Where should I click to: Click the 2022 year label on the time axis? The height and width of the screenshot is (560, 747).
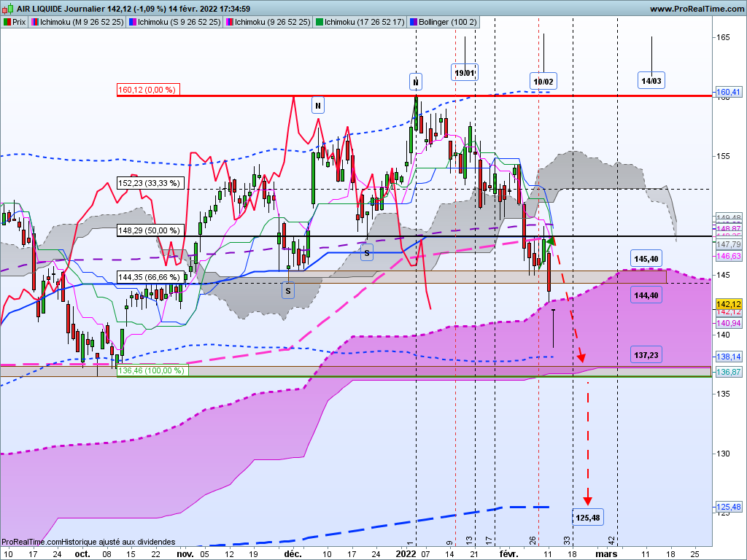coord(406,554)
